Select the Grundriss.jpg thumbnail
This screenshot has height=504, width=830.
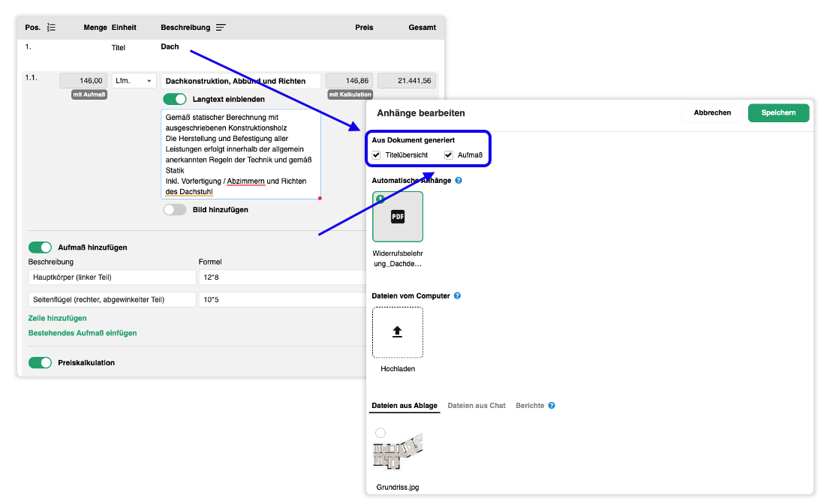point(398,451)
